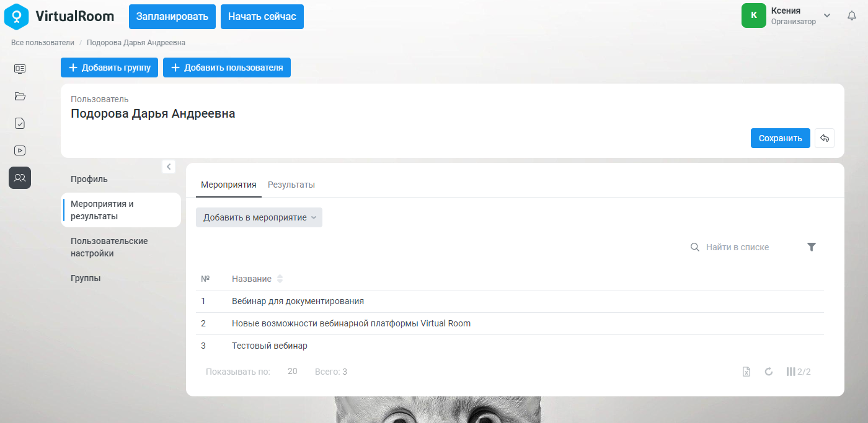Click Добавить пользователя button
This screenshot has height=423, width=868.
pos(227,68)
